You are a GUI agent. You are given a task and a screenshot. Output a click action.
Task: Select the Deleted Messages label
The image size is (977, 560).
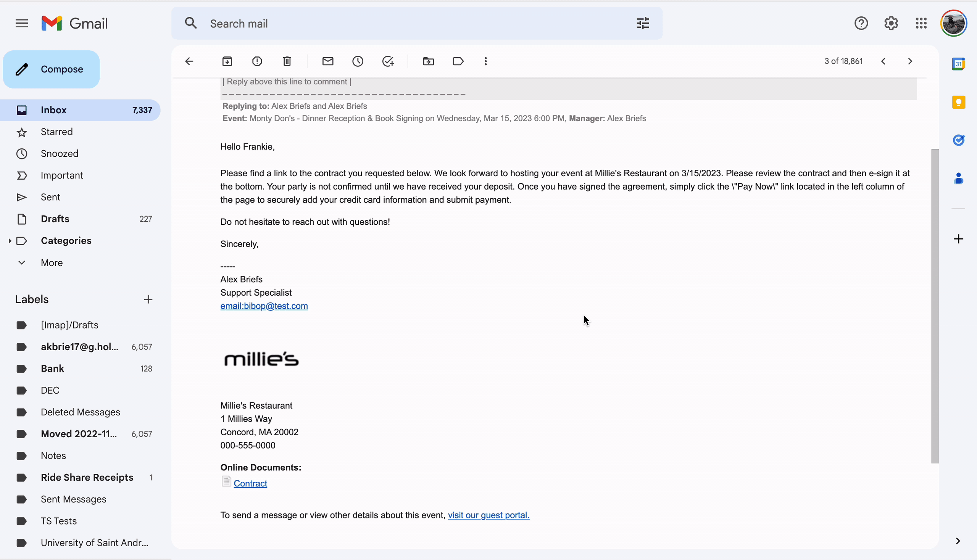[x=80, y=412]
